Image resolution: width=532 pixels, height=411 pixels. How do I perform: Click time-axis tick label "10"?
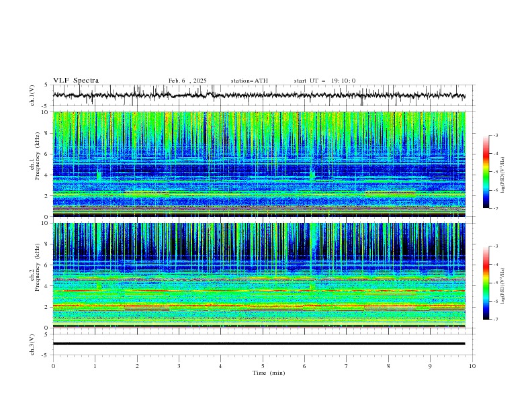click(472, 366)
